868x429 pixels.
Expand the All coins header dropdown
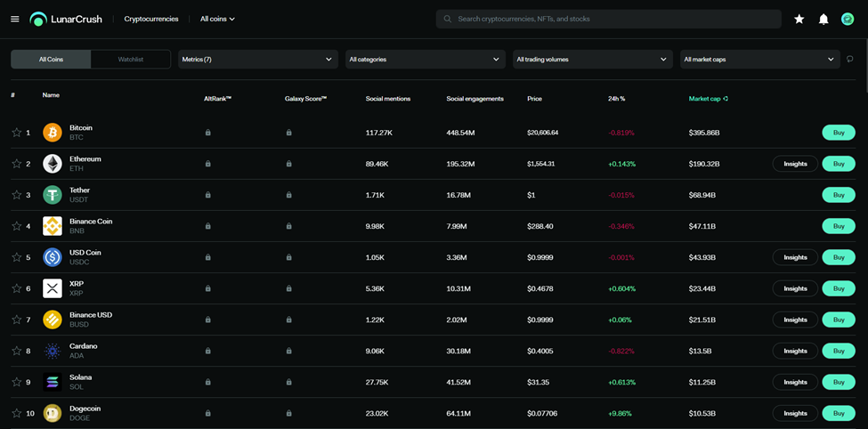[x=217, y=19]
